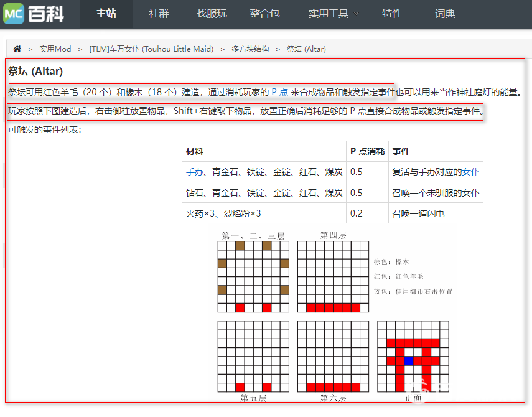Open the 多方块结构 breadcrumb link
Screen dimensions: 532x417
tap(250, 49)
